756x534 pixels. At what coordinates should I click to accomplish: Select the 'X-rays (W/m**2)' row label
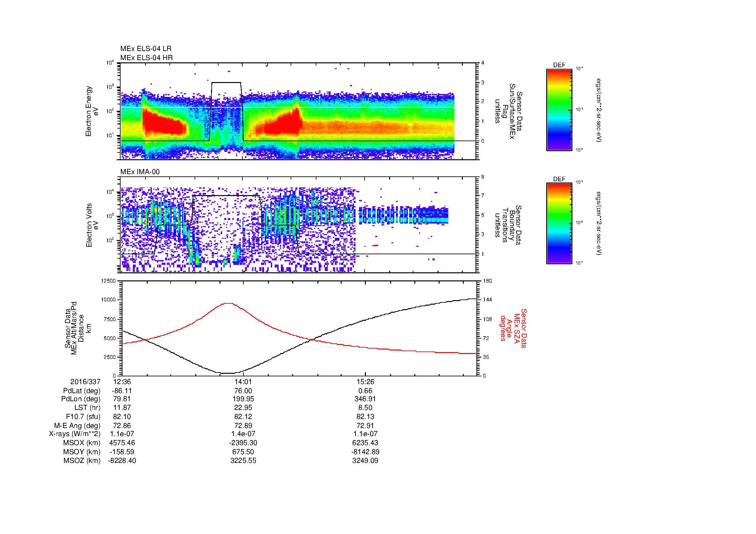tap(75, 434)
